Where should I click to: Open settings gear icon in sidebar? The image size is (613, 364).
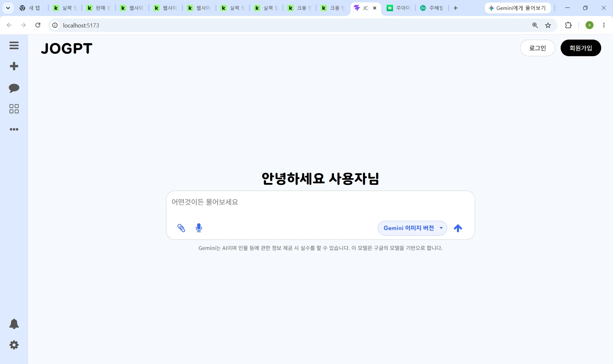[x=14, y=345]
